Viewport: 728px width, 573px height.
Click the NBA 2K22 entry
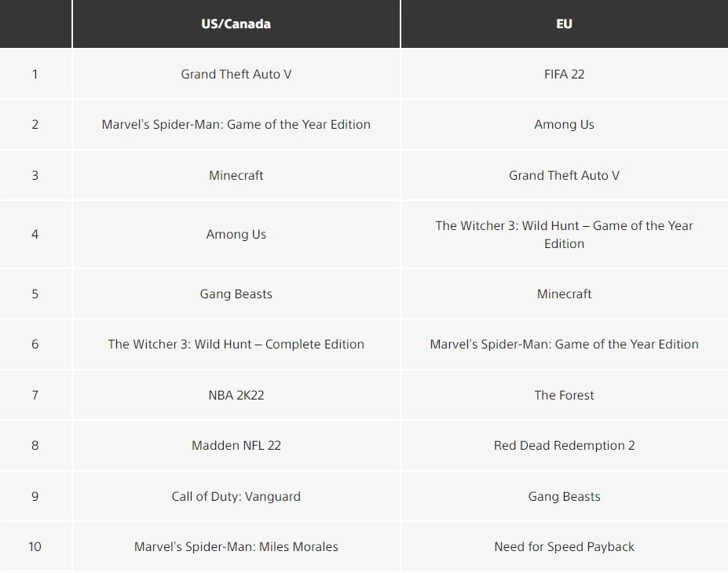[x=236, y=395]
